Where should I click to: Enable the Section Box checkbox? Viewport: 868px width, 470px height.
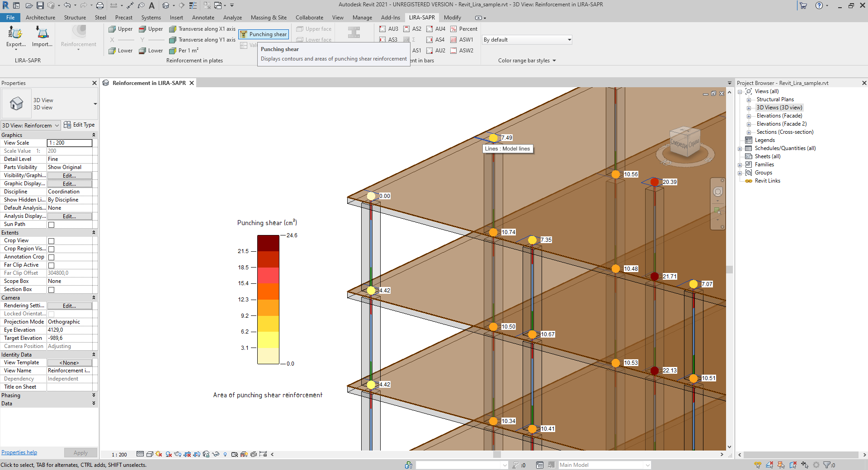(52, 290)
